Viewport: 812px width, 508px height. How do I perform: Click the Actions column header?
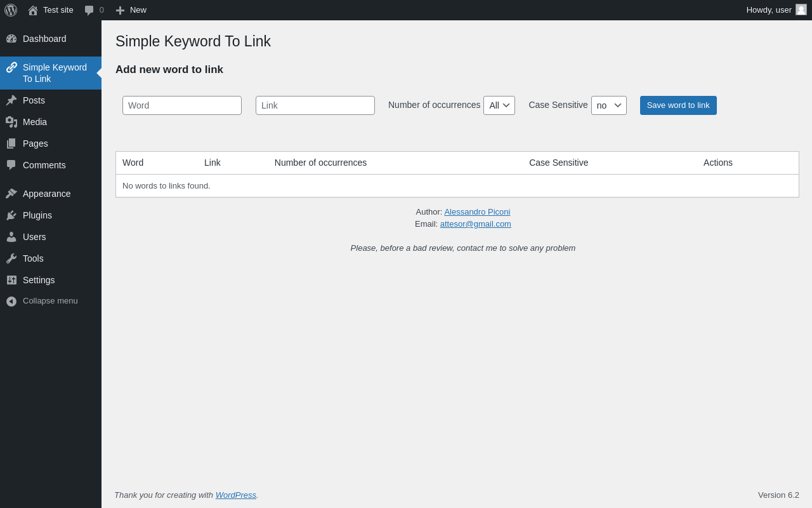pos(718,163)
